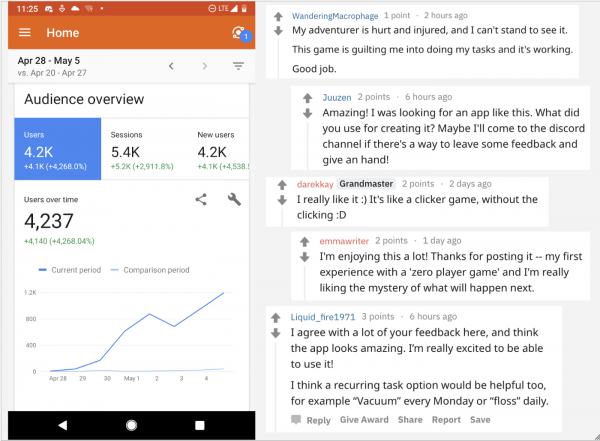The height and width of the screenshot is (441, 600).
Task: Share the Users over time chart
Action: click(x=201, y=199)
